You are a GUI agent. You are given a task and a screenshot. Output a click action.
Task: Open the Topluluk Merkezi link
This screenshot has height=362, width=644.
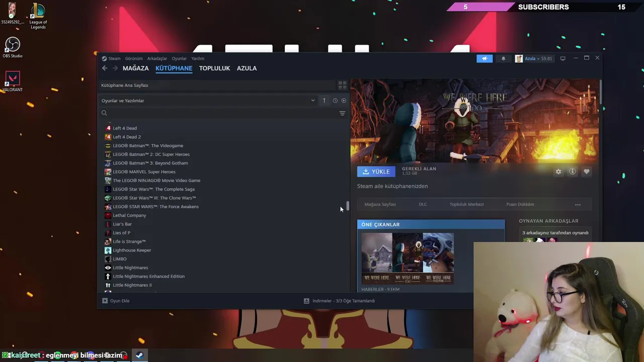[x=466, y=205]
